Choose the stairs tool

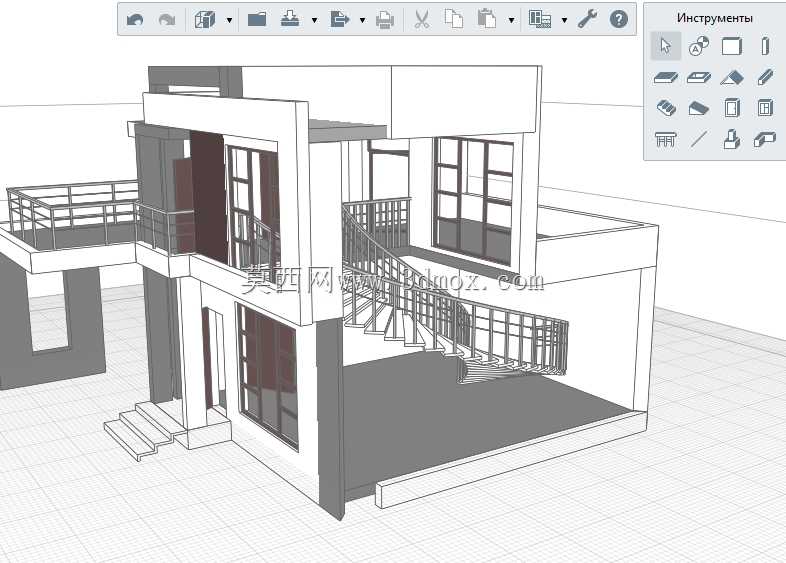666,108
